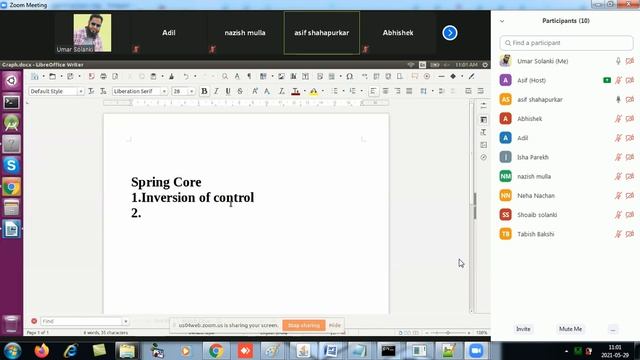Viewport: 640px width, 360px height.
Task: Click the Insert Table icon
Action: pyautogui.click(x=263, y=76)
